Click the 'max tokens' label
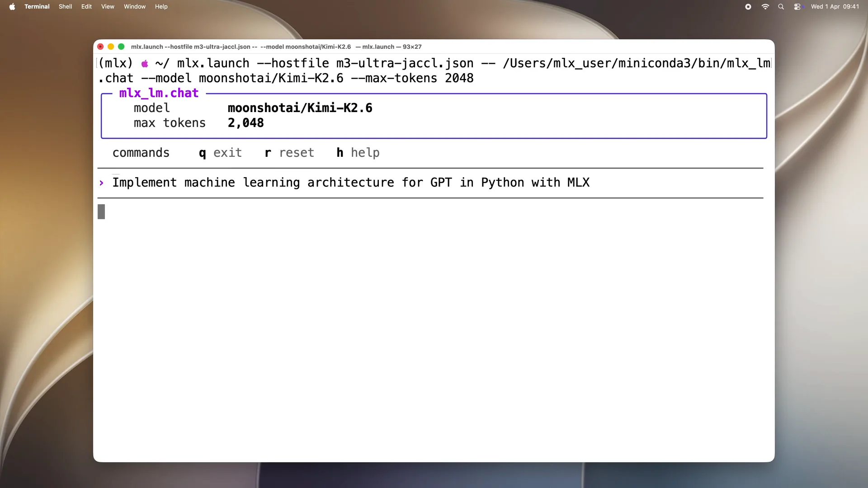Viewport: 868px width, 488px height. (x=170, y=123)
